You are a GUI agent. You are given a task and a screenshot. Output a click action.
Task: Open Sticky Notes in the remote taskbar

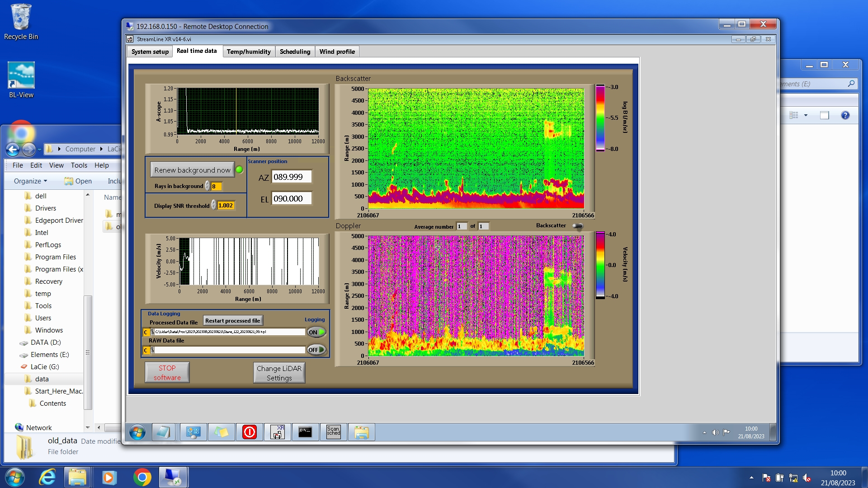click(221, 432)
